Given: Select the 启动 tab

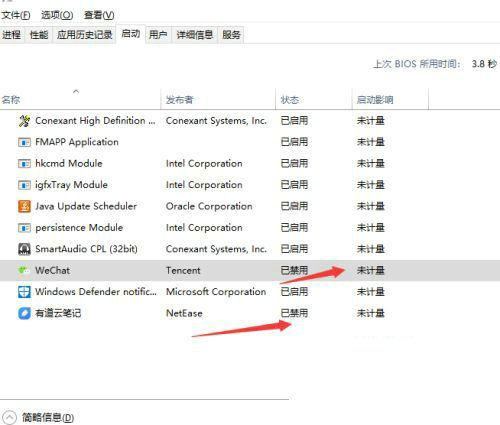Looking at the screenshot, I should point(131,34).
